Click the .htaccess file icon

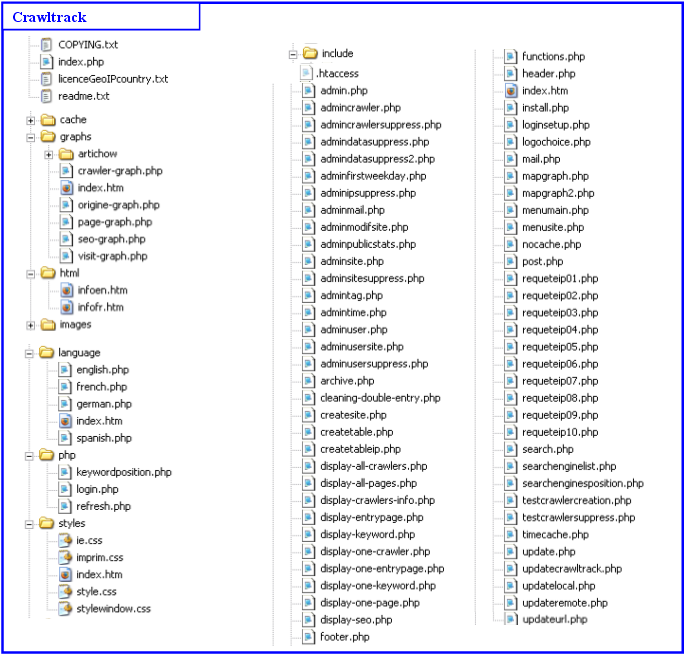click(x=307, y=73)
